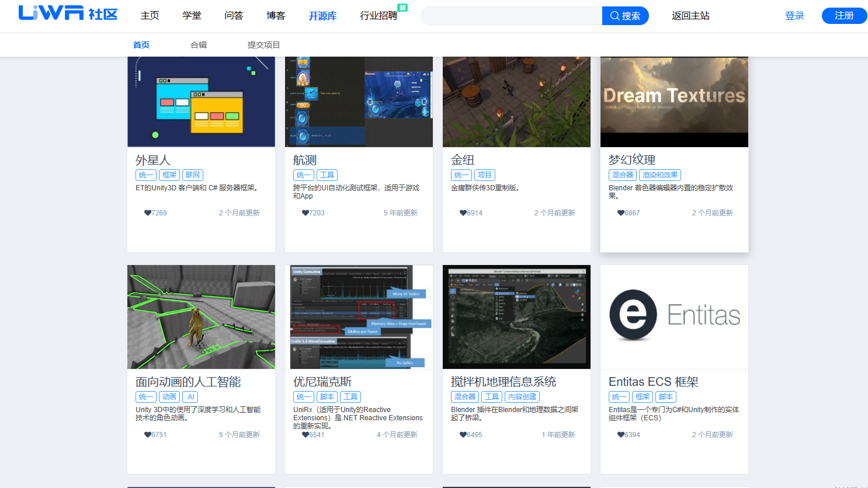Open 行业招聘 page

(379, 16)
